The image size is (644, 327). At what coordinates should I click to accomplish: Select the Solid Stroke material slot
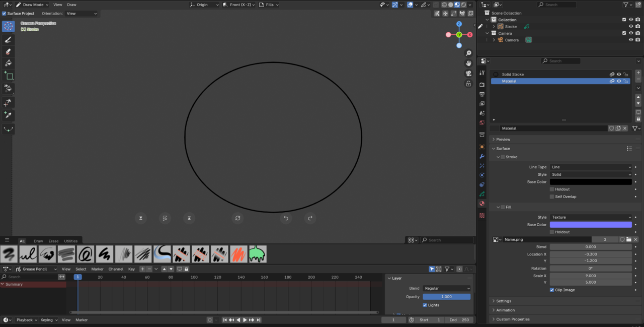pyautogui.click(x=513, y=74)
